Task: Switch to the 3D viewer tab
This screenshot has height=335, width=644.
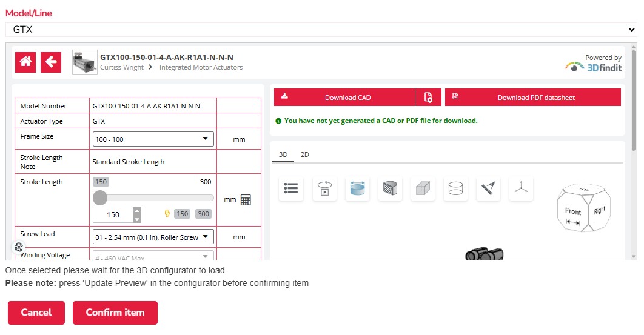Action: pyautogui.click(x=283, y=154)
